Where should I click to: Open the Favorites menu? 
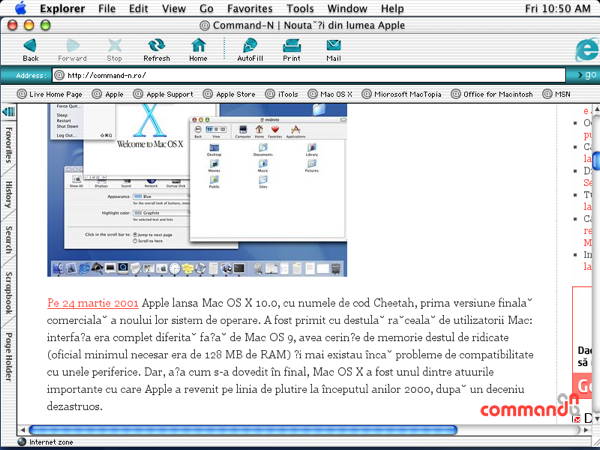250,8
